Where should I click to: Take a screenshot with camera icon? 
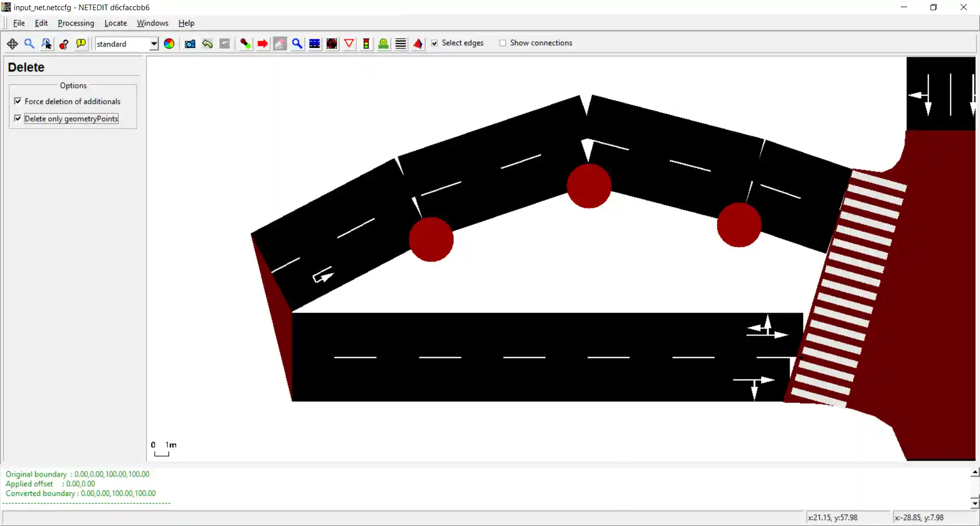(x=190, y=44)
